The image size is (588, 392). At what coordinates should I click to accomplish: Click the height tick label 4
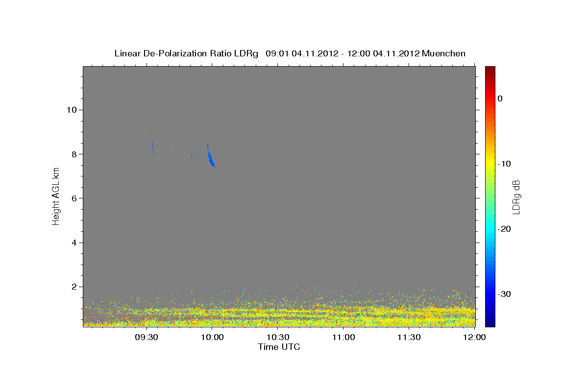[x=73, y=243]
